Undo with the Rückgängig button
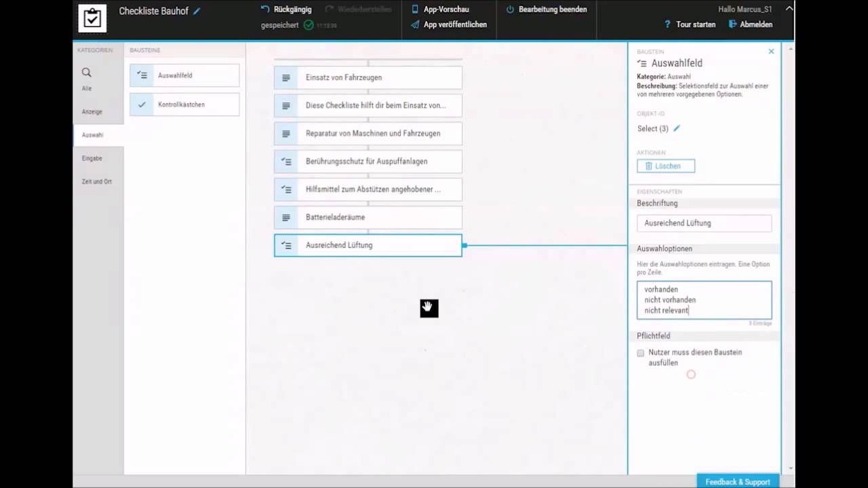This screenshot has width=868, height=488. tap(286, 9)
